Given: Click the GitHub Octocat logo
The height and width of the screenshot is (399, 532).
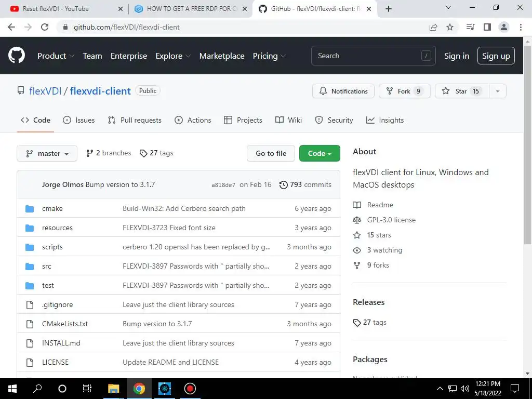Looking at the screenshot, I should (17, 56).
